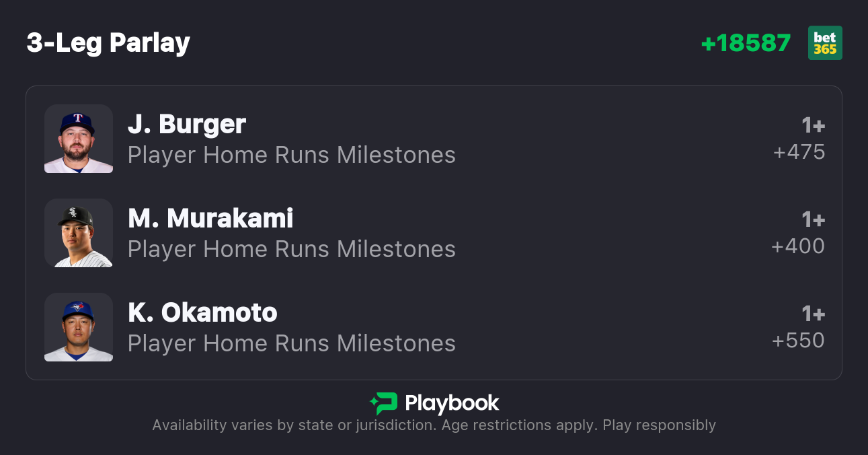Viewport: 868px width, 455px height.
Task: Click Burger's Player Home Runs Milestones label
Action: (x=292, y=155)
